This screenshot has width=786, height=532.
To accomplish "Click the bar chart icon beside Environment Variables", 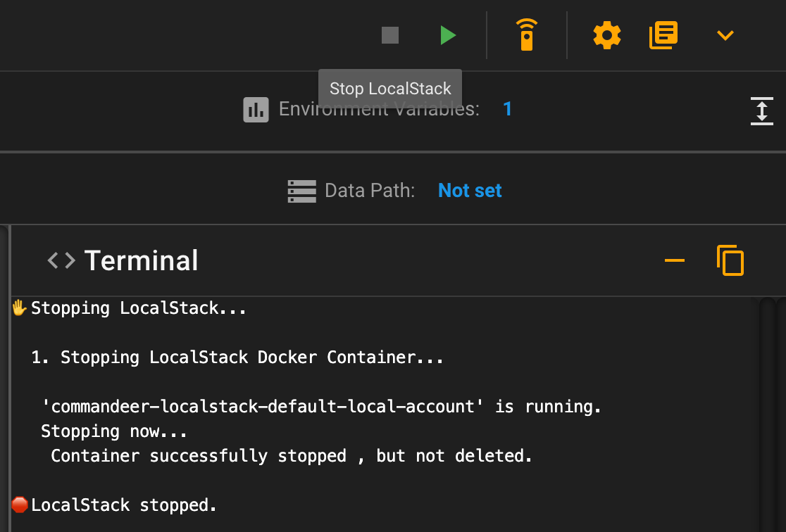I will pyautogui.click(x=256, y=110).
